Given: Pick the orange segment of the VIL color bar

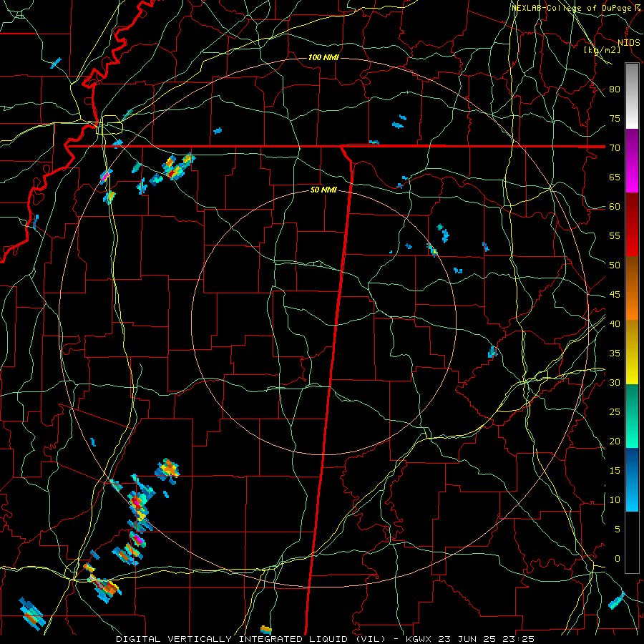Looking at the screenshot, I should tap(632, 288).
